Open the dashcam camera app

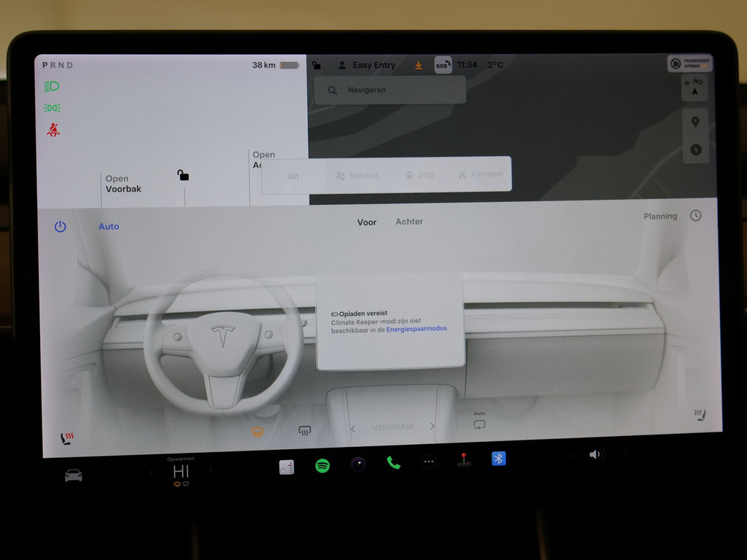coord(357,464)
